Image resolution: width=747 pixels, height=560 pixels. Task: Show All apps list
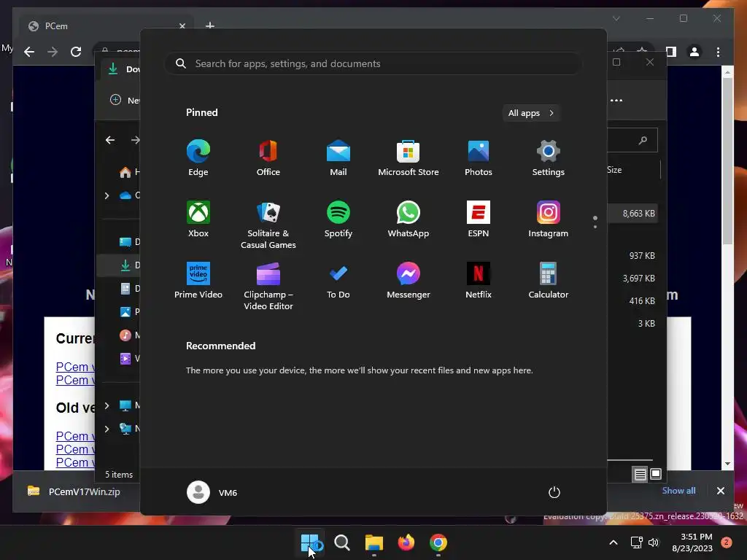[x=531, y=113]
